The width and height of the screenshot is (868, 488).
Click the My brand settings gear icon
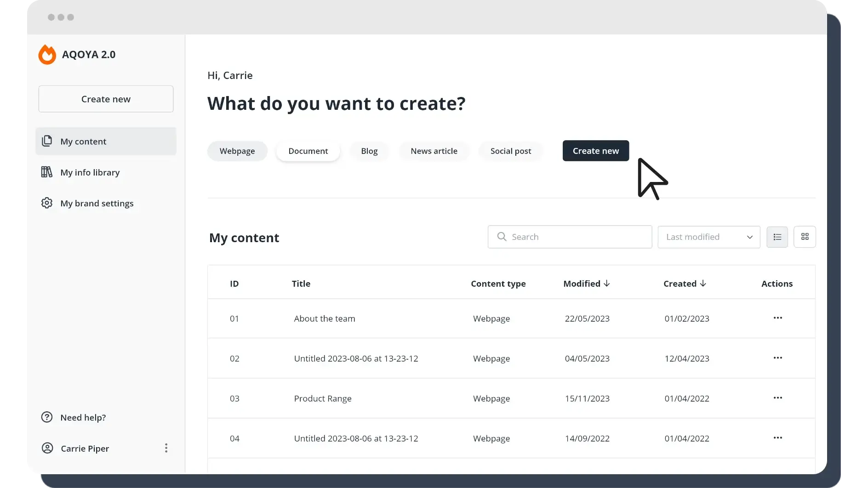click(47, 203)
